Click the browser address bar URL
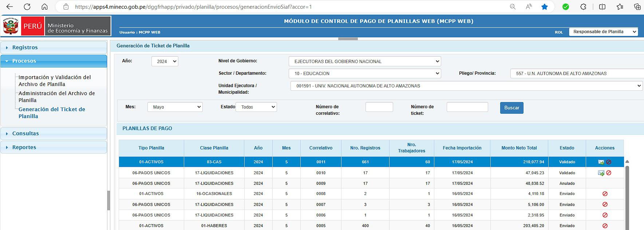 coord(193,7)
